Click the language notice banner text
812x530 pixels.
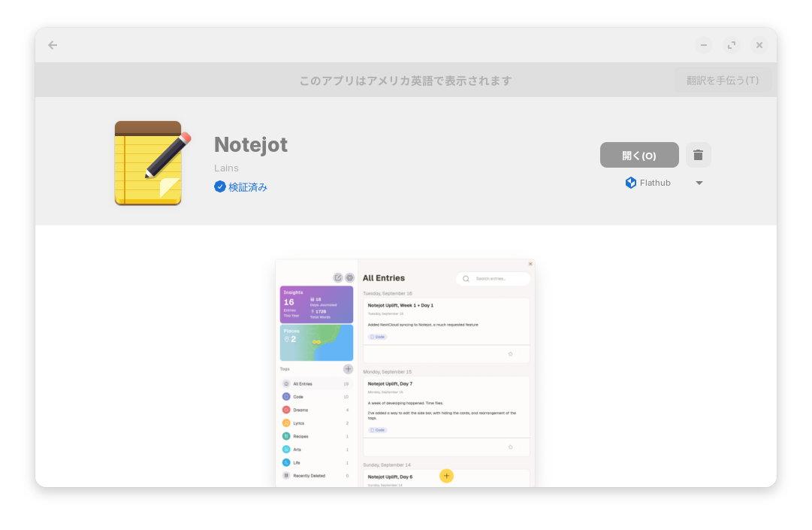pyautogui.click(x=406, y=81)
